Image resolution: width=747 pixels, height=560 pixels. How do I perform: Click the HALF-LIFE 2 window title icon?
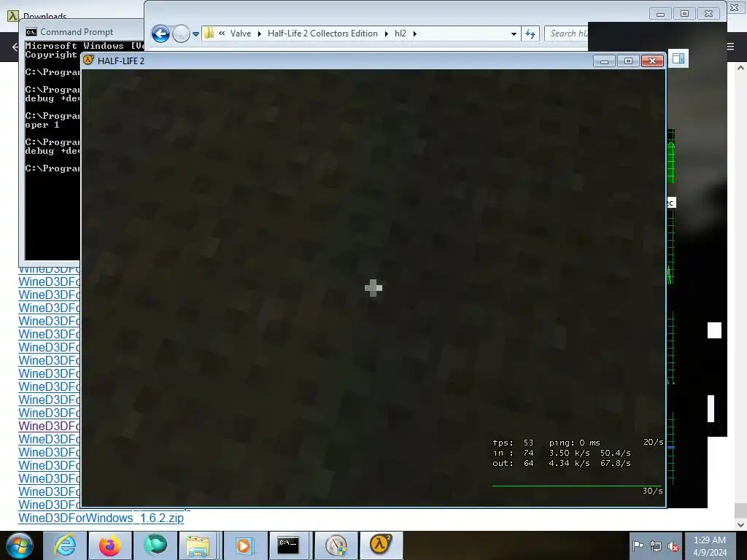coord(88,60)
